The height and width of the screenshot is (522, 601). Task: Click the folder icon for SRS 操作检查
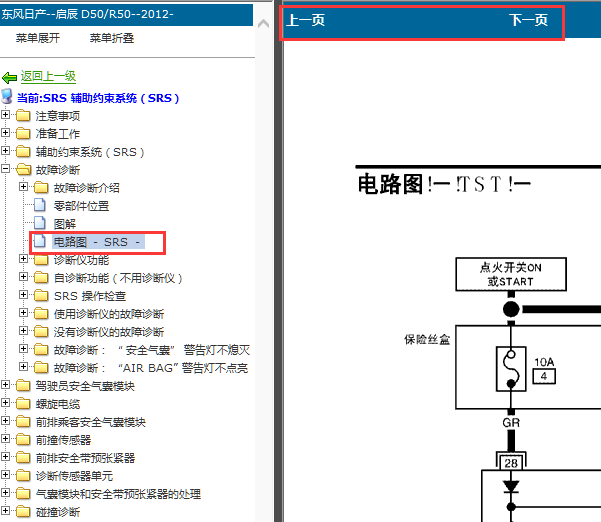coord(41,295)
